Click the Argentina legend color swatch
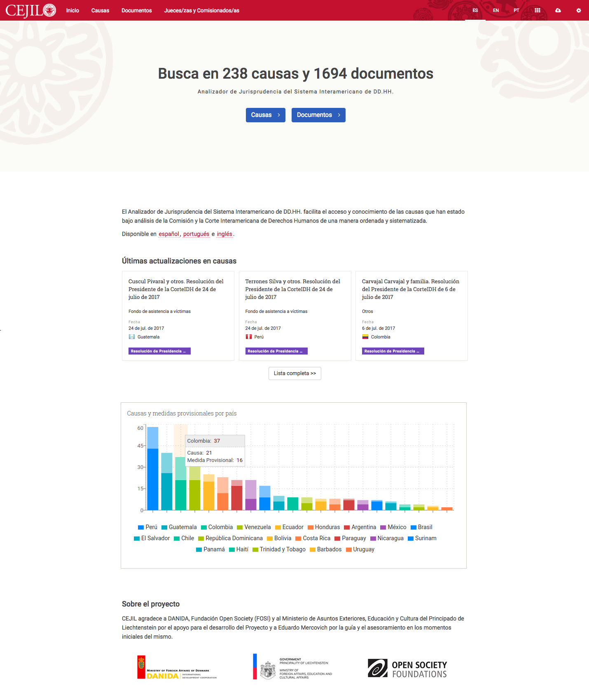 [347, 527]
